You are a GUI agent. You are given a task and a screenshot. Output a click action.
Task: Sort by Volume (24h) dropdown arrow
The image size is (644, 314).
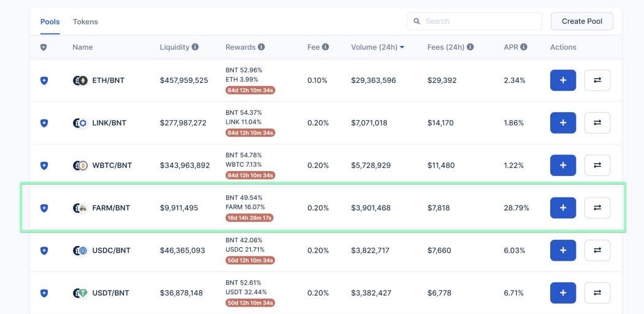[x=402, y=48]
